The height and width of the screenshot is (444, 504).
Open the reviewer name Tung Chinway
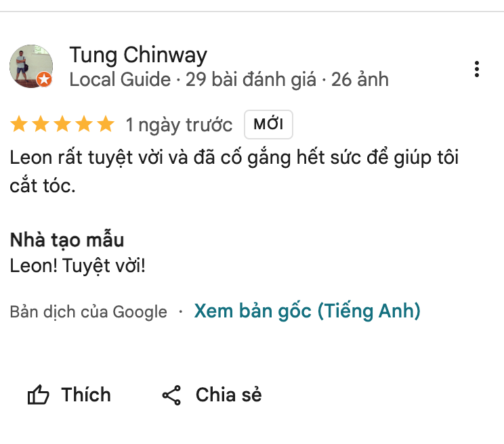(138, 55)
